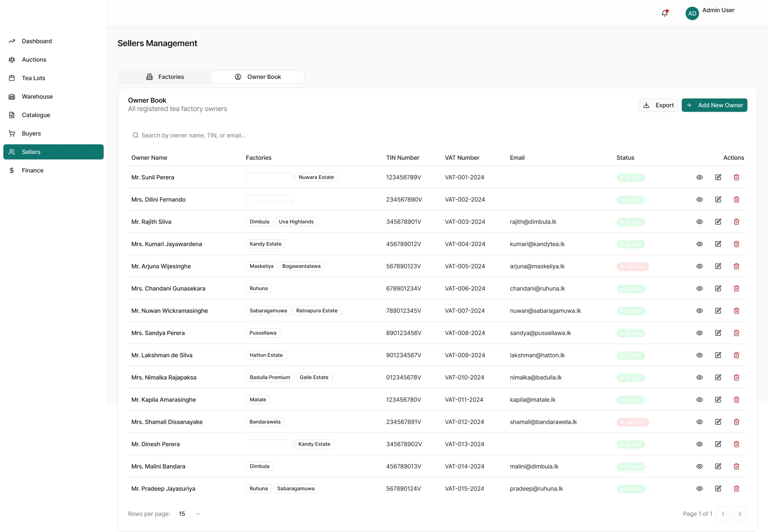Delete Mrs. Malini Bandara's entry

click(737, 467)
